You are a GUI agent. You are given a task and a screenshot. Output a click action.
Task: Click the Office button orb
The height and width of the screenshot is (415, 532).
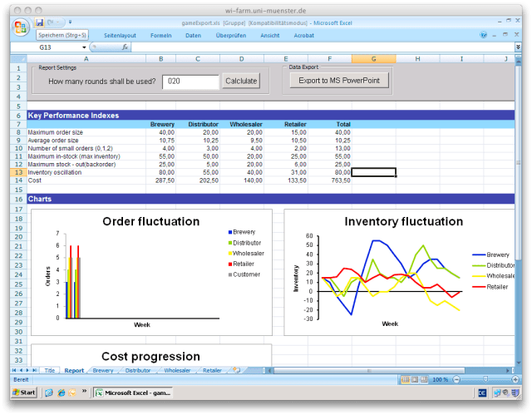coord(20,27)
